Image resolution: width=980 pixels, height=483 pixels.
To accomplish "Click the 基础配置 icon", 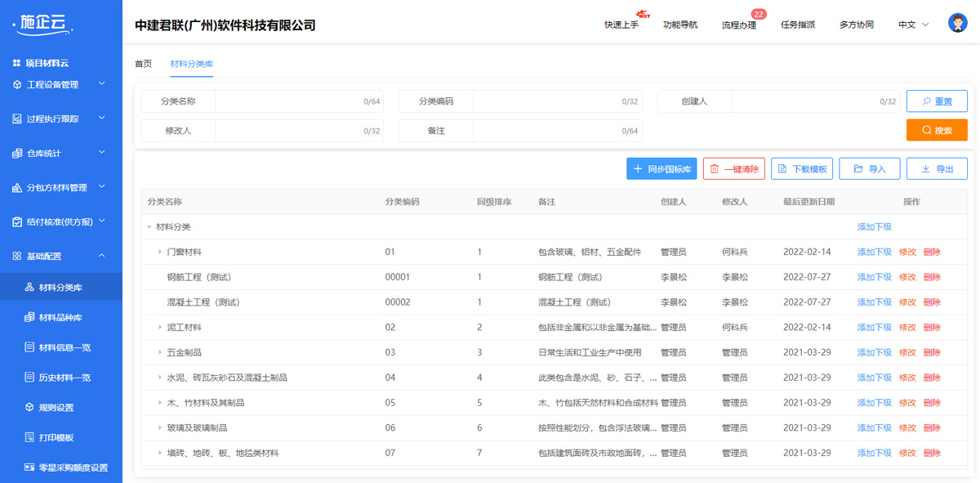I will click(17, 256).
